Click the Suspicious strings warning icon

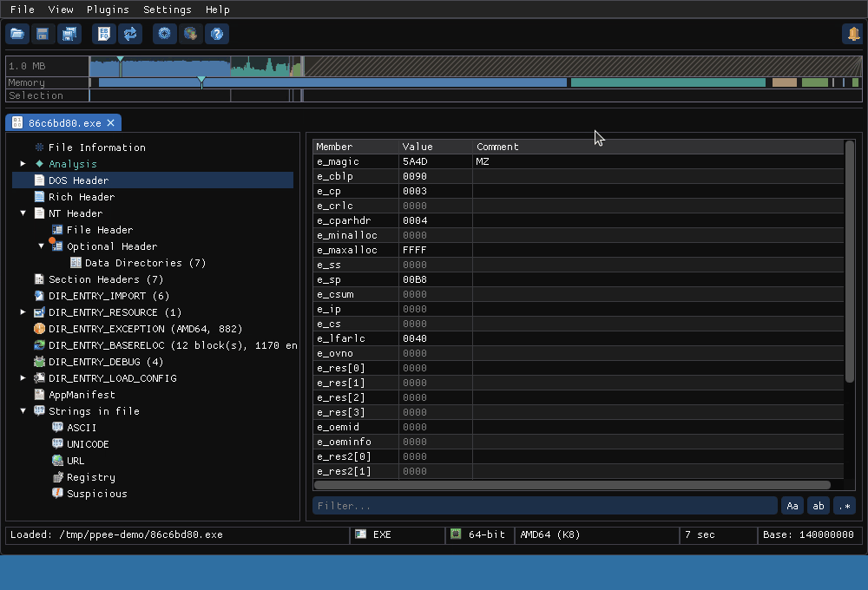click(57, 494)
